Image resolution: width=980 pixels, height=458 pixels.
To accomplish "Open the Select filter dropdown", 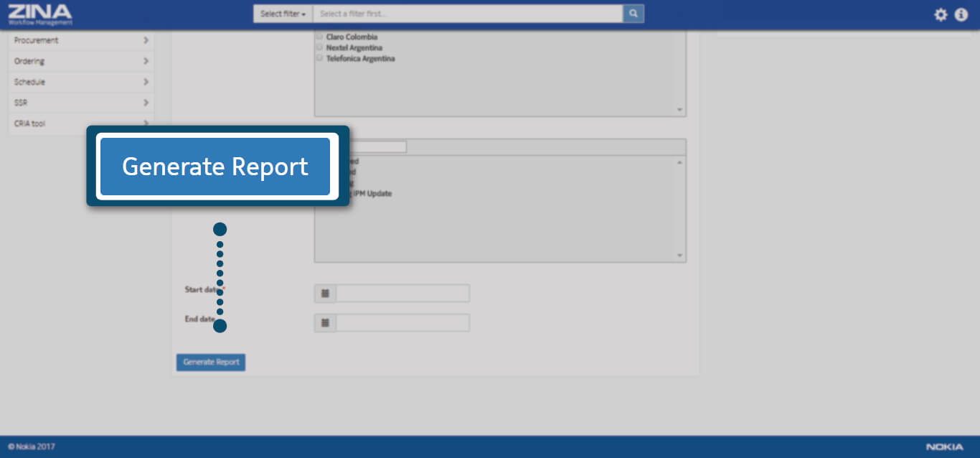I will [283, 14].
